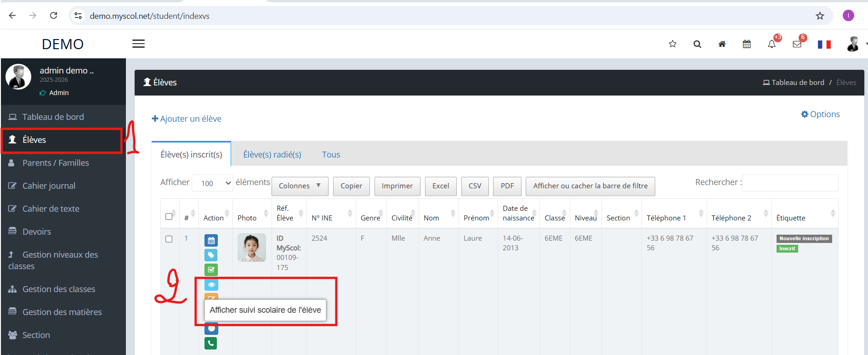The height and width of the screenshot is (355, 868).
Task: Toggle the hamburger sidebar menu icon
Action: [x=138, y=44]
